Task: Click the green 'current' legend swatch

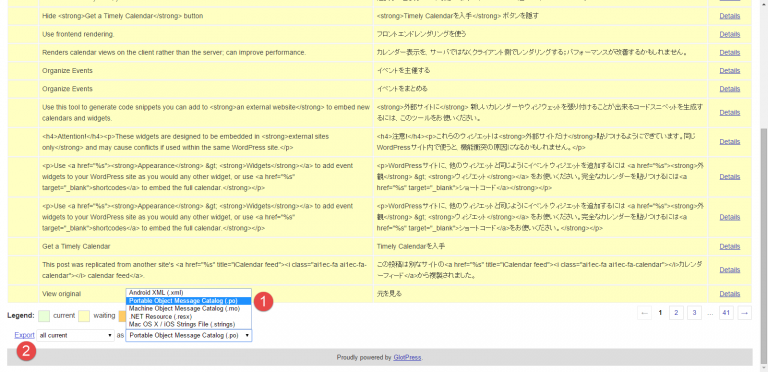Action: tap(44, 316)
